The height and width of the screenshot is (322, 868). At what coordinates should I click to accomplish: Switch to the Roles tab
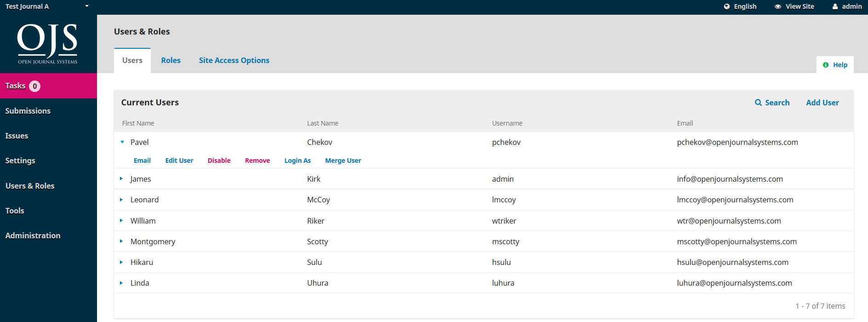[171, 60]
